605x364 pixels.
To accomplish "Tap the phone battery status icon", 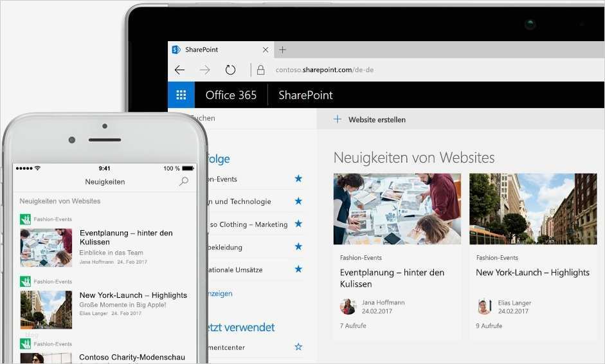I will point(188,168).
